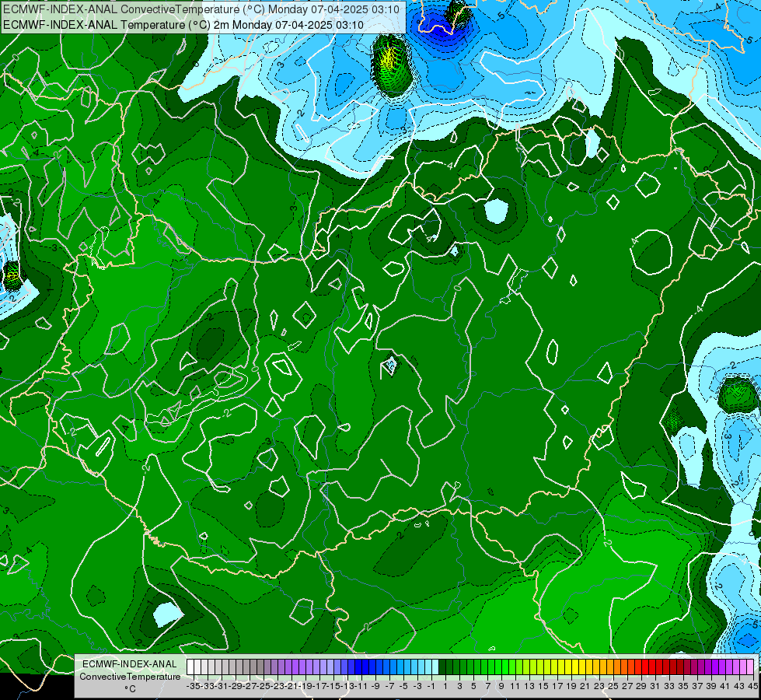Click the 13 legend scale value
761x700 pixels.
coord(529,686)
